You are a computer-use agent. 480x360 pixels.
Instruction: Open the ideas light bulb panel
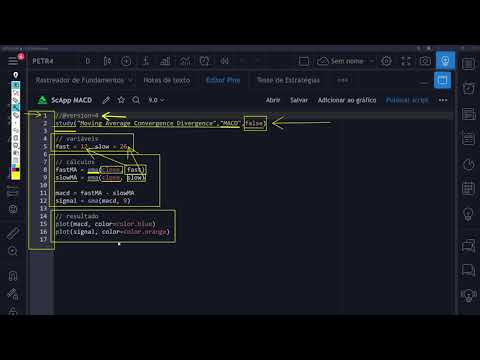[x=468, y=214]
